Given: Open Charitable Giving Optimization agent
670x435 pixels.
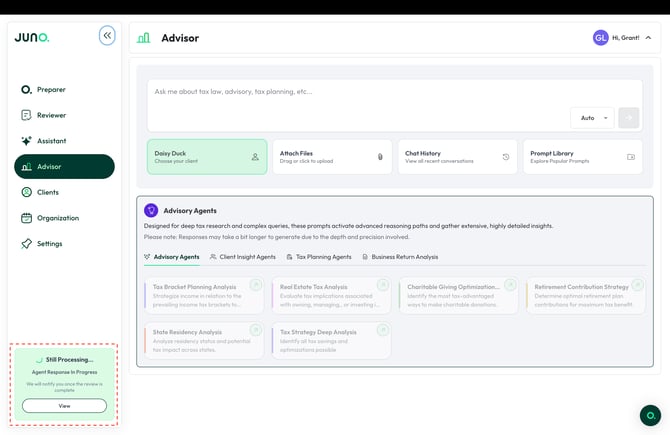Looking at the screenshot, I should point(458,296).
